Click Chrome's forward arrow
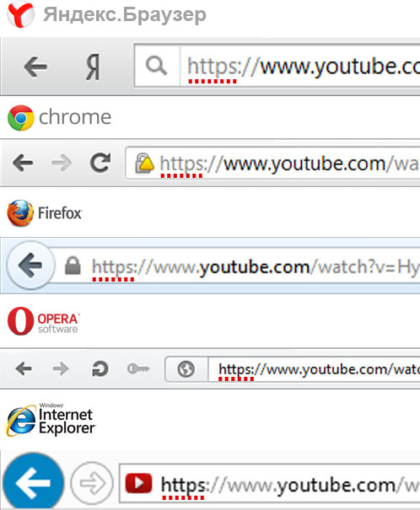 point(62,163)
